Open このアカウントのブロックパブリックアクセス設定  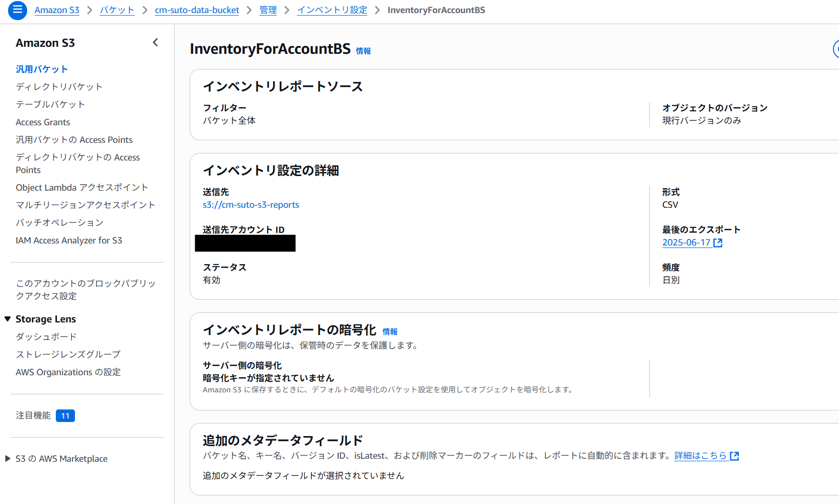[x=86, y=290]
